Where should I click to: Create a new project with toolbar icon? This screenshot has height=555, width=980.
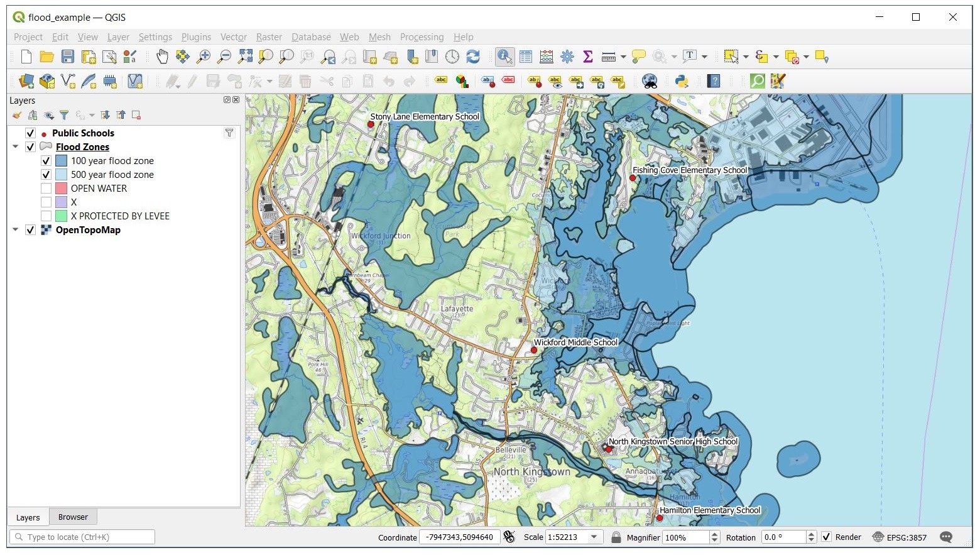pos(26,57)
